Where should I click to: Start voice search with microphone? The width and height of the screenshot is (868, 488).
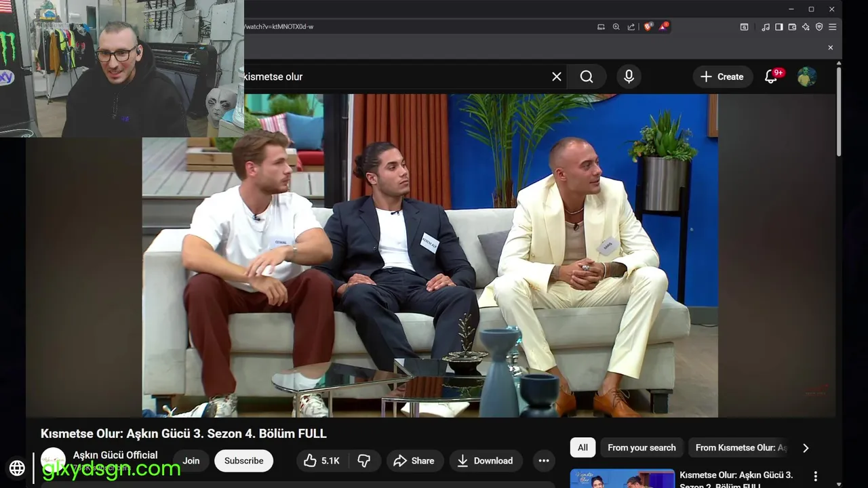629,77
